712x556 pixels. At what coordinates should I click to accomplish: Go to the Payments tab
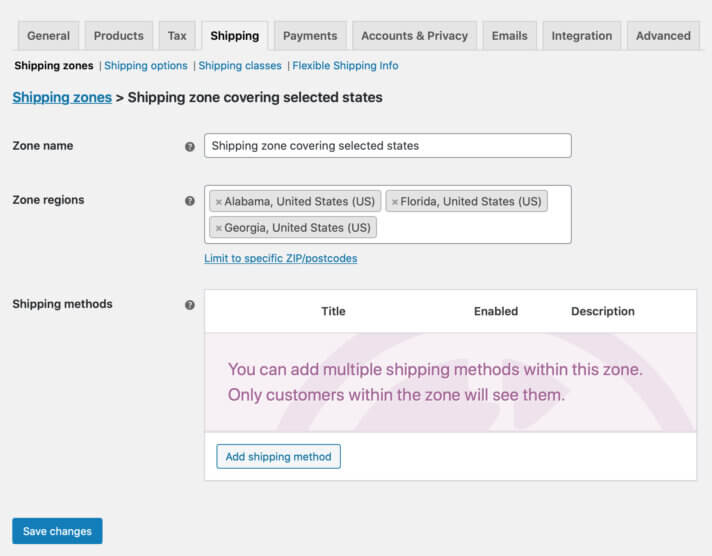[x=310, y=35]
